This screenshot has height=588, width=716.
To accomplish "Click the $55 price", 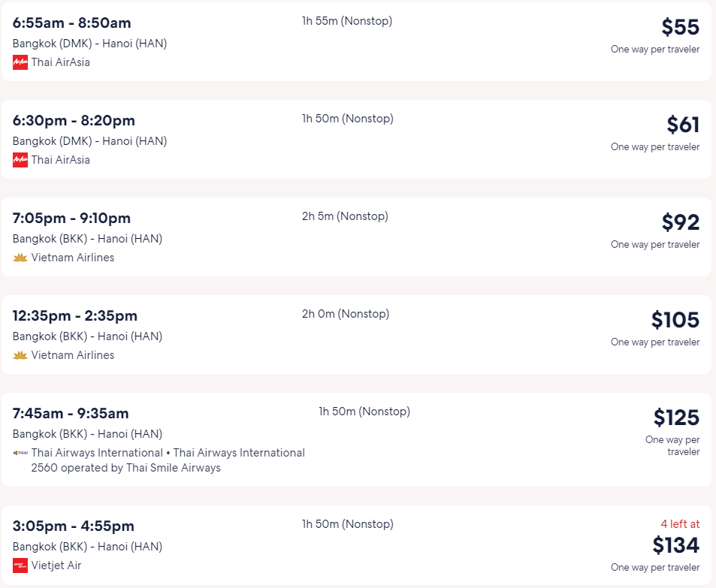I will (681, 27).
